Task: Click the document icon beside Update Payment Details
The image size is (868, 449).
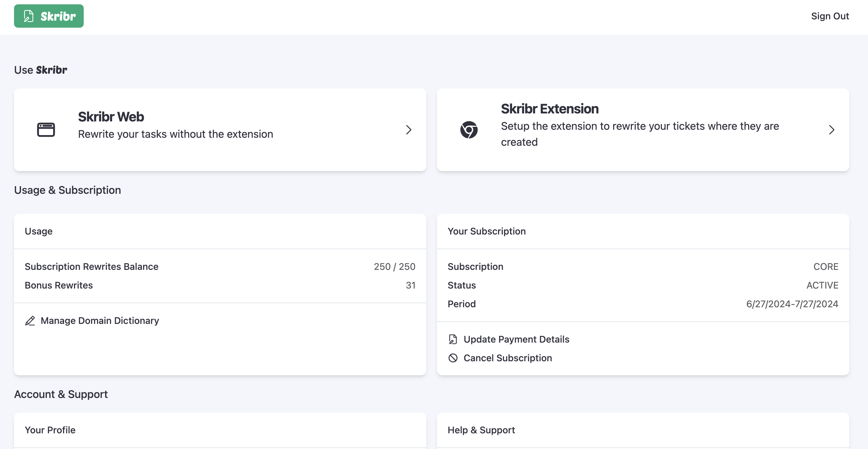Action: [x=453, y=339]
